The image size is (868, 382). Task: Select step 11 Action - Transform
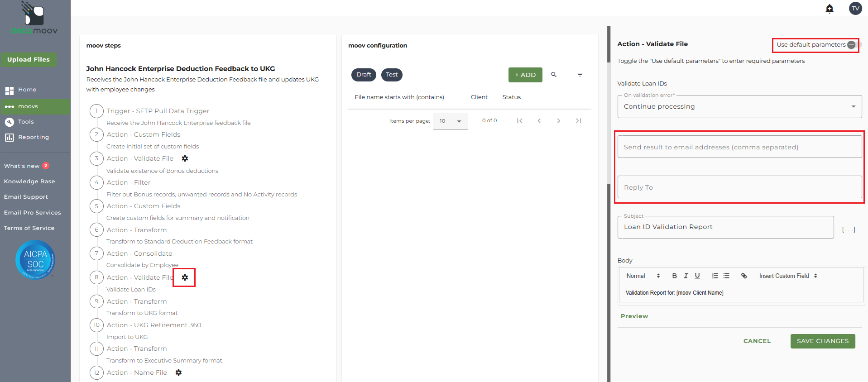pyautogui.click(x=137, y=349)
